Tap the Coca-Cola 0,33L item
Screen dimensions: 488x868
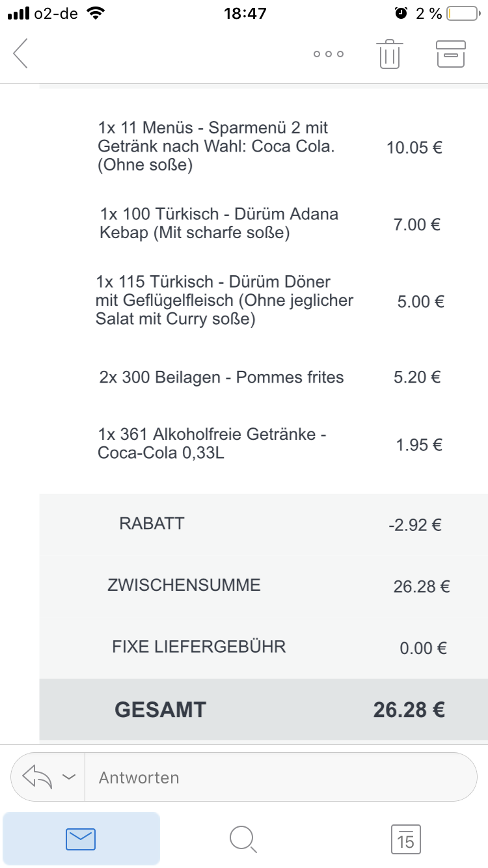coord(211,443)
